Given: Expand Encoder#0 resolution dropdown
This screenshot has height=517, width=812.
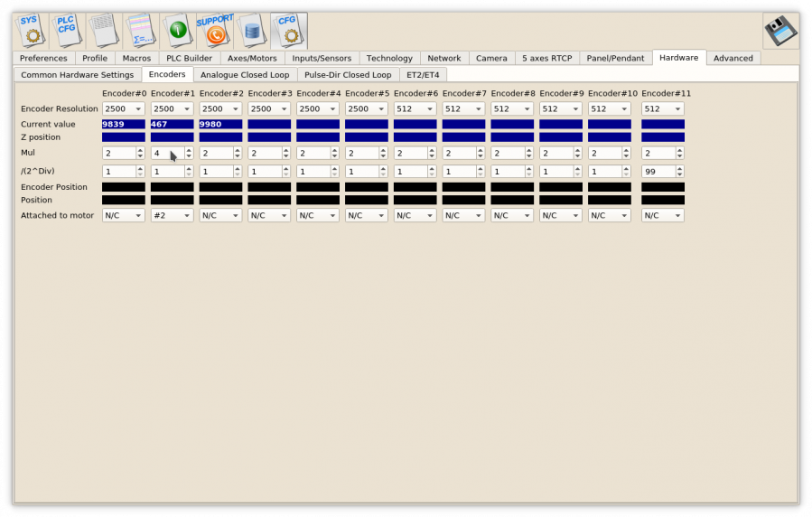Looking at the screenshot, I should click(x=123, y=108).
